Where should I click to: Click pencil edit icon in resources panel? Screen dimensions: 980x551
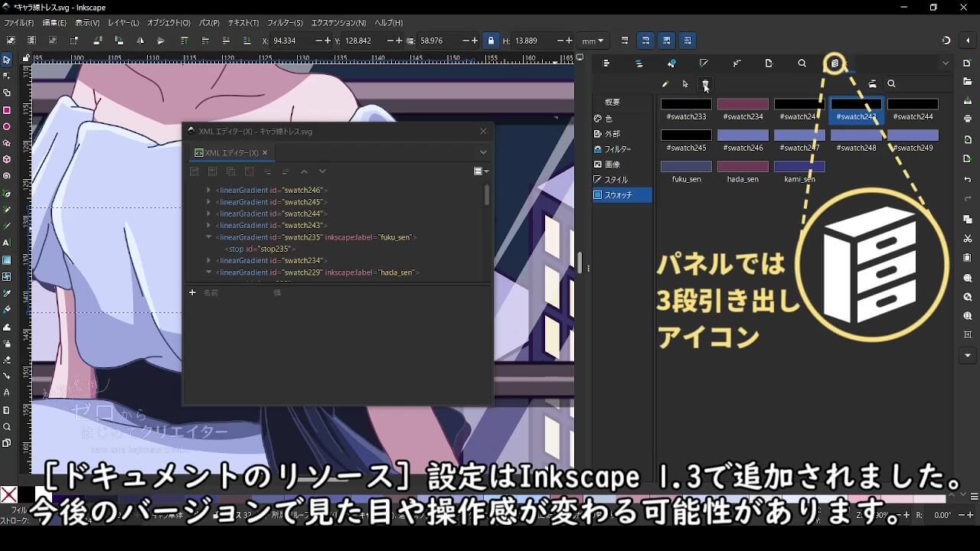pyautogui.click(x=665, y=84)
